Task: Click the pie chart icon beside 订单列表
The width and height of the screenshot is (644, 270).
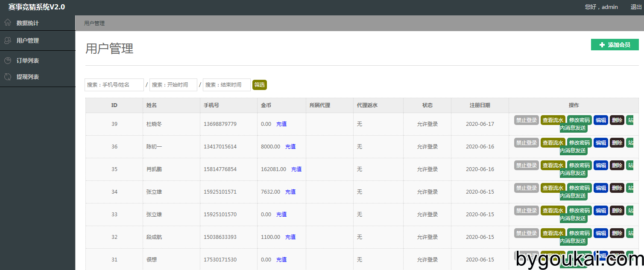Action: pos(7,61)
